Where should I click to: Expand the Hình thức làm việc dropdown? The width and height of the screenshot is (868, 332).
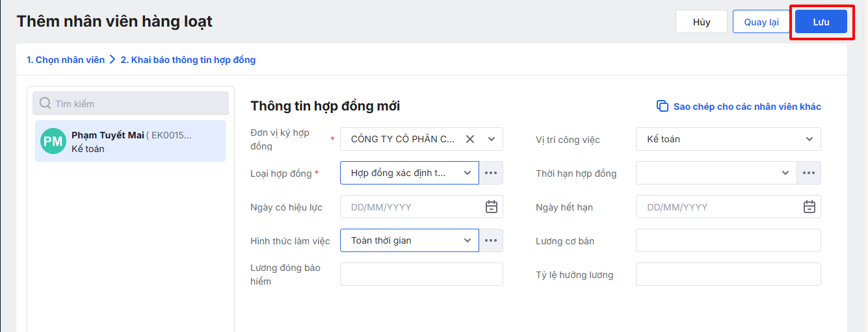click(x=467, y=240)
